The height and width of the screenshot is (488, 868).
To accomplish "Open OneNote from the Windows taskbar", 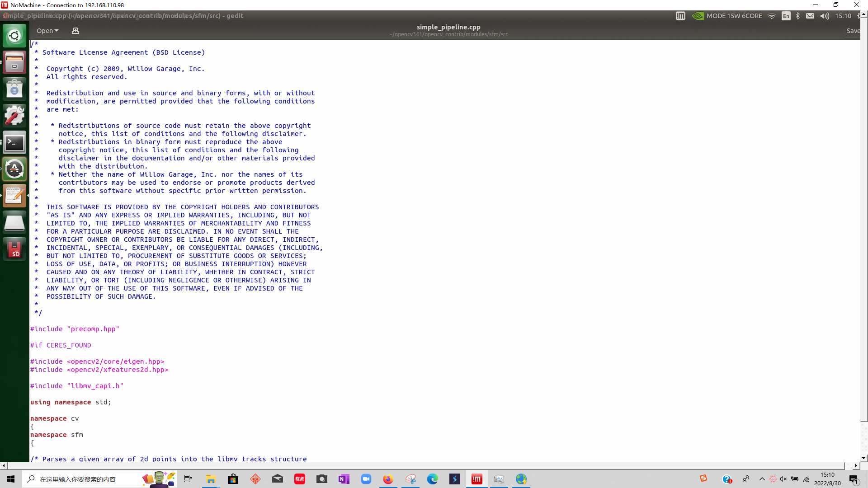I will (x=344, y=479).
